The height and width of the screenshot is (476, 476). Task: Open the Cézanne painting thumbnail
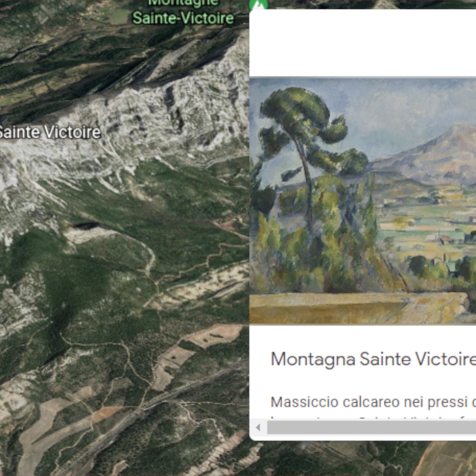[x=362, y=201]
